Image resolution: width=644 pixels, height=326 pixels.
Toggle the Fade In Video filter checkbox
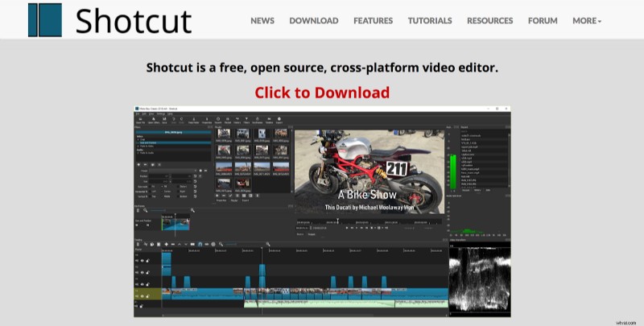(x=138, y=146)
